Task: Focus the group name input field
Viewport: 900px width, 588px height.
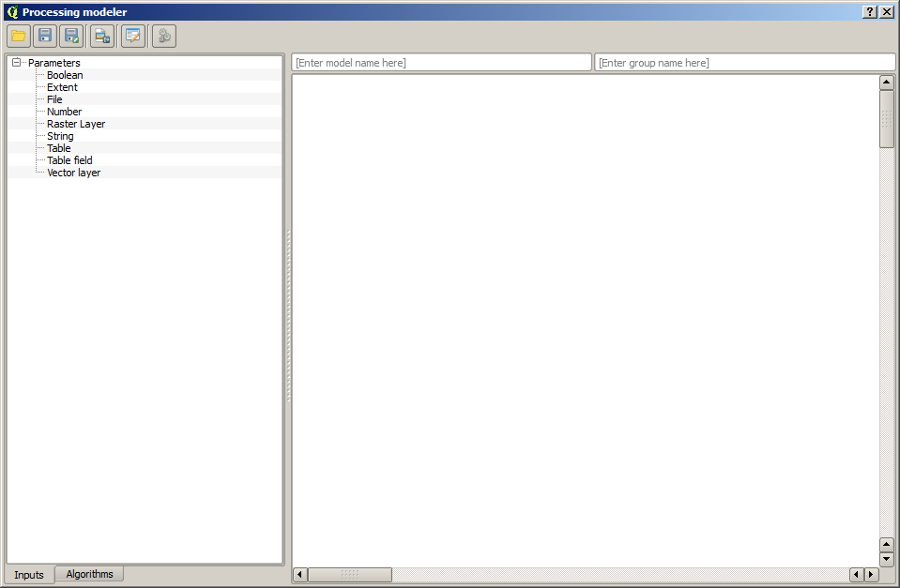Action: pyautogui.click(x=744, y=63)
